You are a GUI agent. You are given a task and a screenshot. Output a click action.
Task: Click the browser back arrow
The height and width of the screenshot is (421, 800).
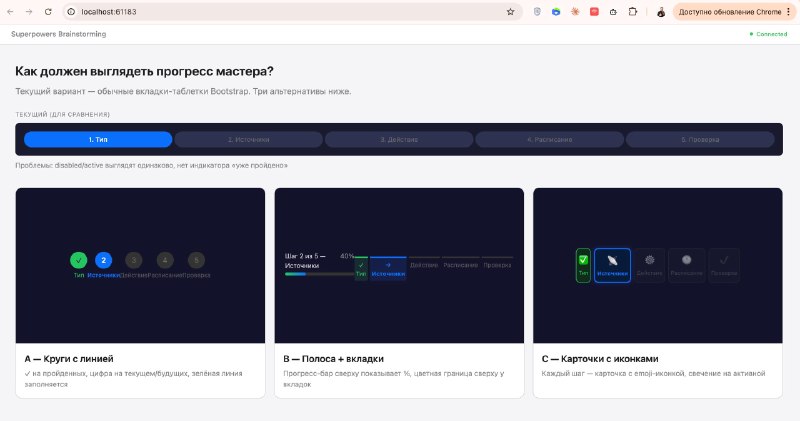point(11,12)
